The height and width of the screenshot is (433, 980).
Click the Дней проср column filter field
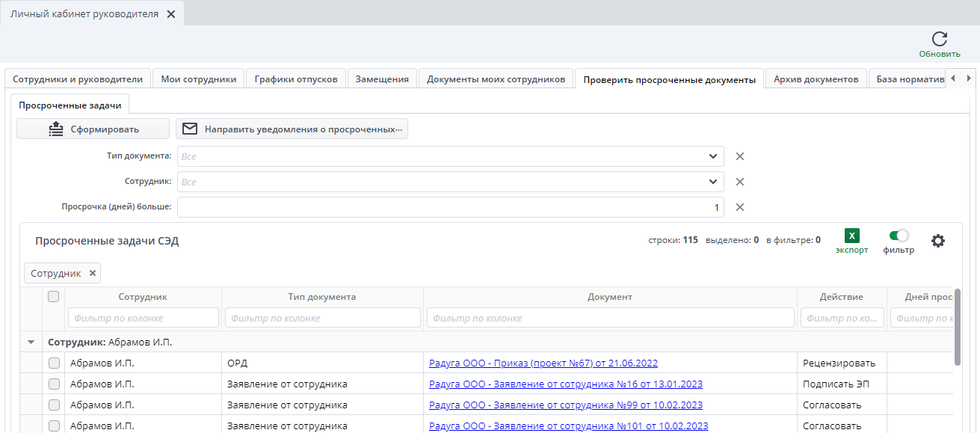click(922, 318)
